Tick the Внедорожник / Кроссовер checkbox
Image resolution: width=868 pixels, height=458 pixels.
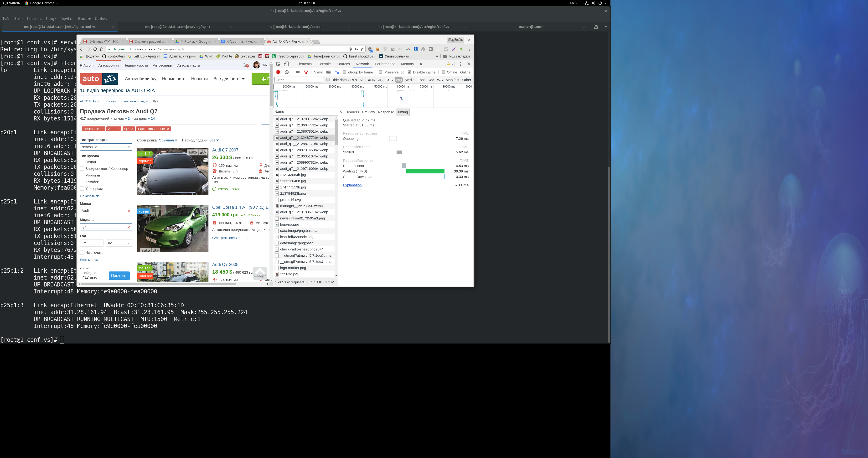82,168
